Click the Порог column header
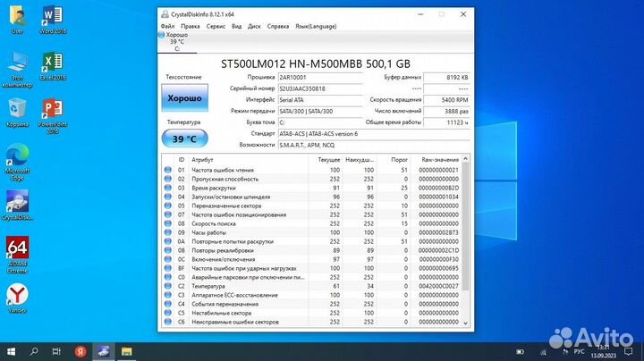This screenshot has width=644, height=361. (394, 160)
